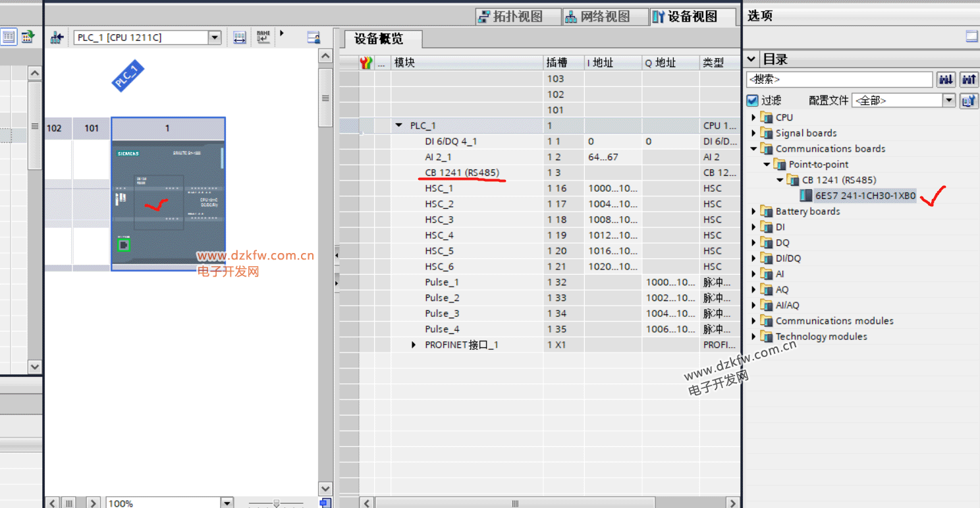Select the HSC_1 row in device overview

point(540,188)
